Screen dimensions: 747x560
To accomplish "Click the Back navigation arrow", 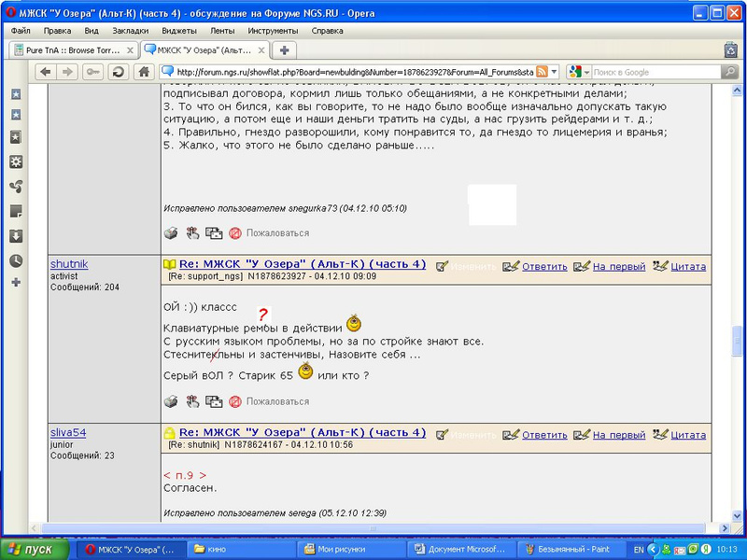I will tap(45, 72).
